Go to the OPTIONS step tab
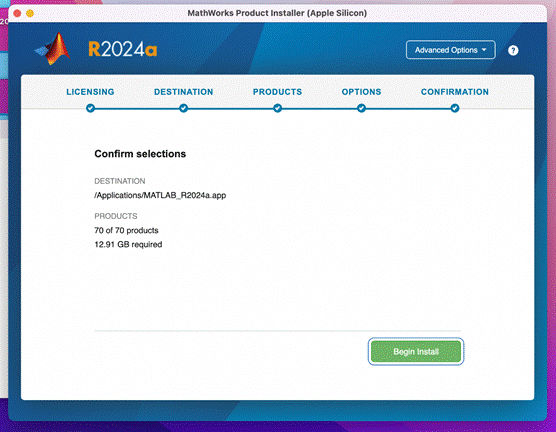 point(361,92)
